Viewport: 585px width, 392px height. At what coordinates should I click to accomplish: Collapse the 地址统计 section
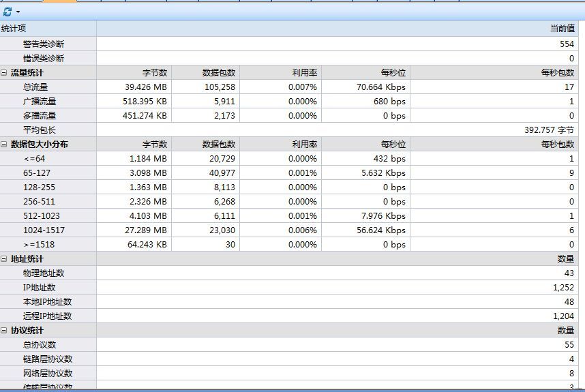click(4, 258)
